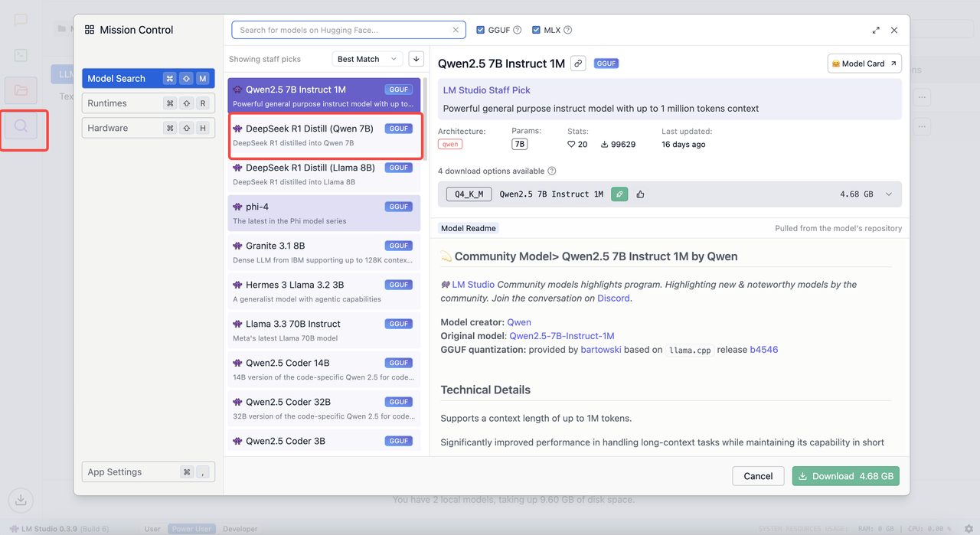Click the Hugging Face model search field
980x535 pixels.
coord(341,31)
